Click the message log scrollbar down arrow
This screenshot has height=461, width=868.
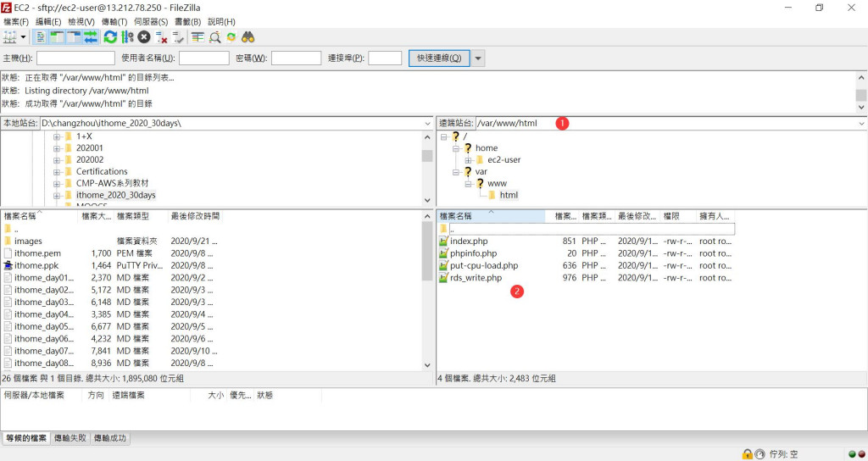click(x=861, y=108)
